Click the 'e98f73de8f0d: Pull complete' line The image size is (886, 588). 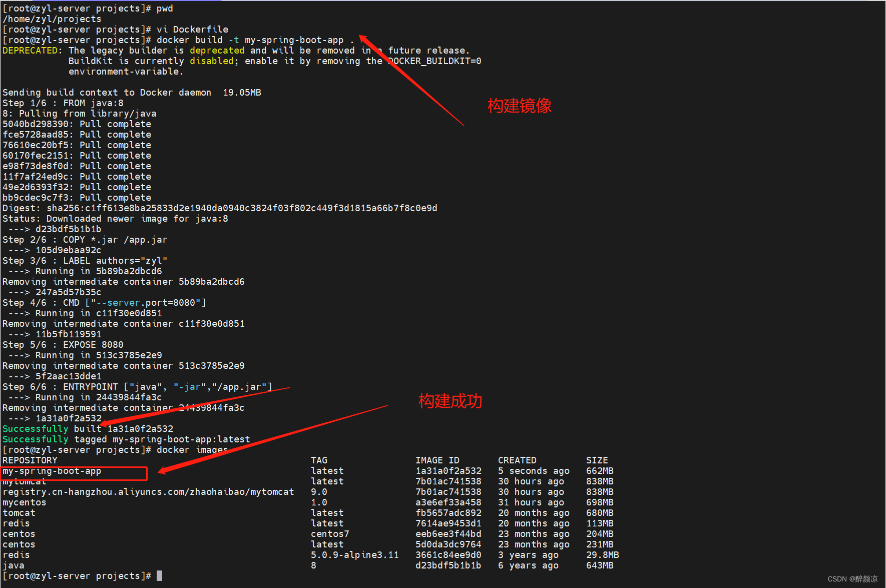point(77,166)
